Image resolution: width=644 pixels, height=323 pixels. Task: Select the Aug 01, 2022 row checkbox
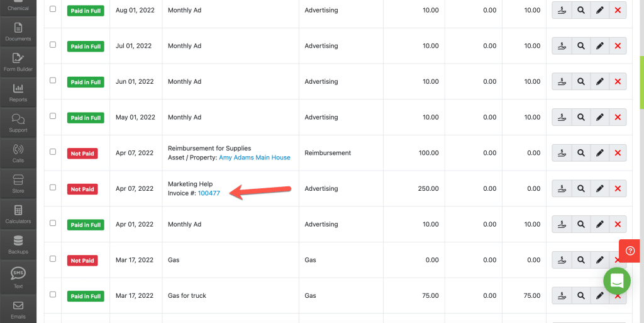click(x=53, y=9)
